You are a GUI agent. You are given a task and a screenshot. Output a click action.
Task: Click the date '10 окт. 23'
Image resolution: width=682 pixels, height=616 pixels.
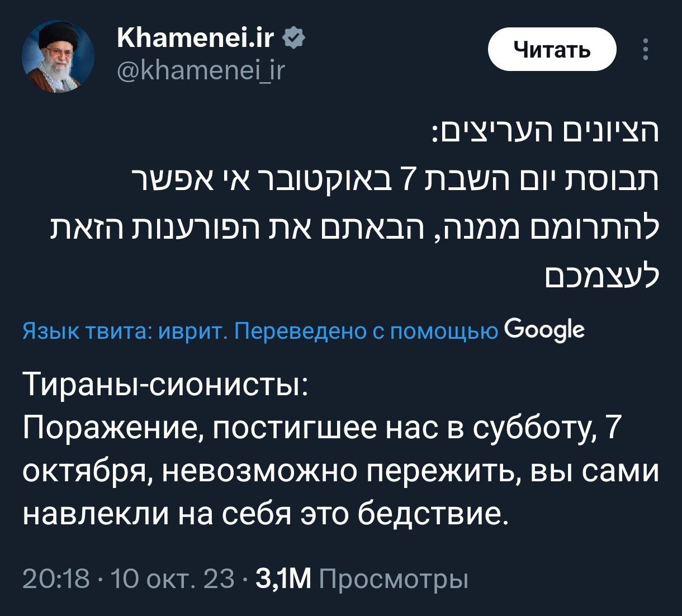click(x=172, y=579)
